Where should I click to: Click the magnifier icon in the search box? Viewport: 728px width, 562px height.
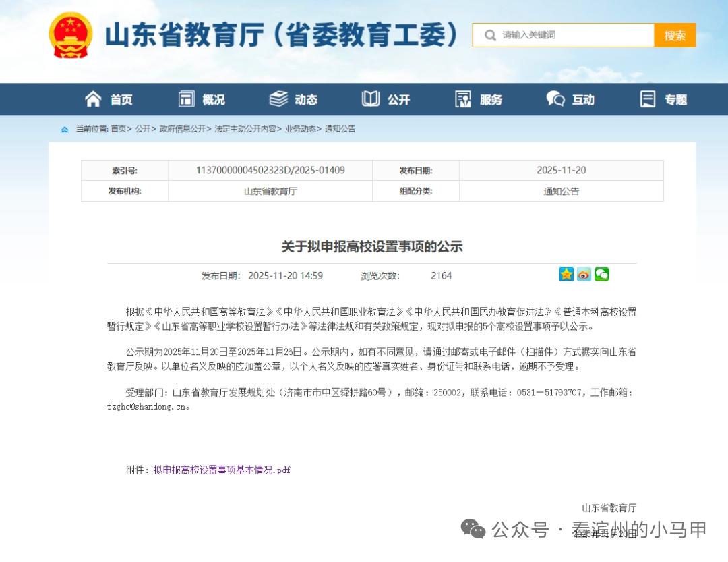[x=490, y=35]
